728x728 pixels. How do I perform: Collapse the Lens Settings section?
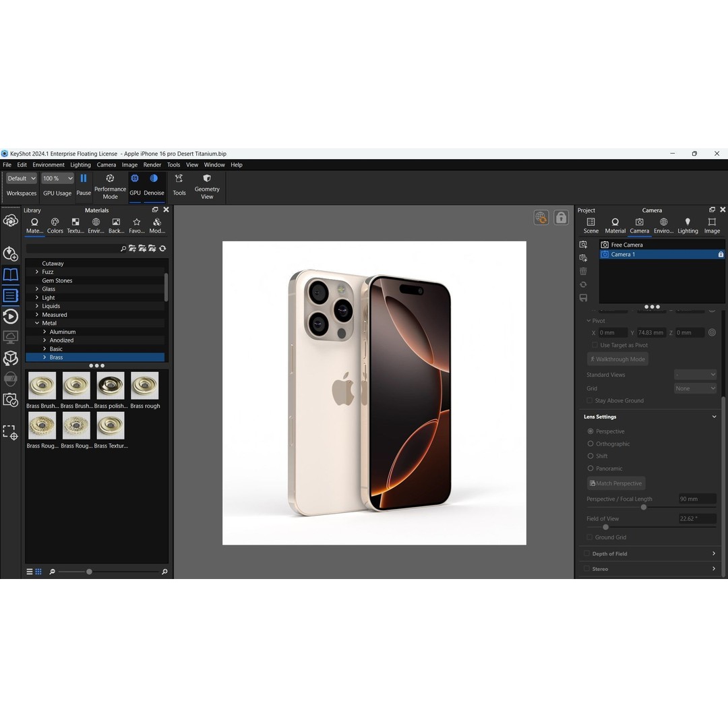[714, 417]
